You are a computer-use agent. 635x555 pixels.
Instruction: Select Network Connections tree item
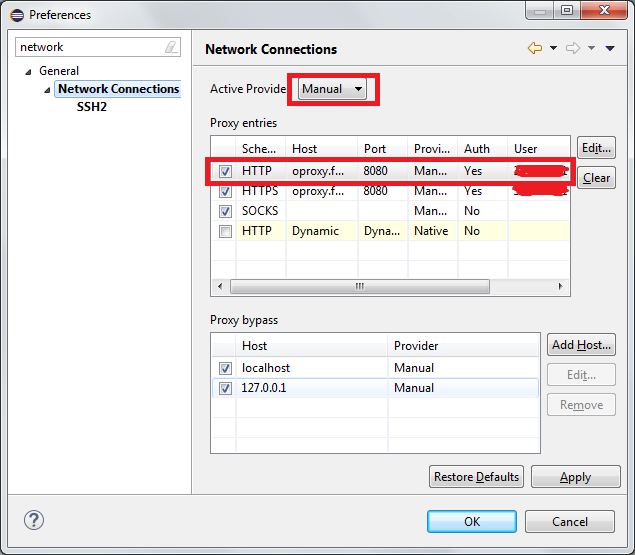[x=118, y=89]
